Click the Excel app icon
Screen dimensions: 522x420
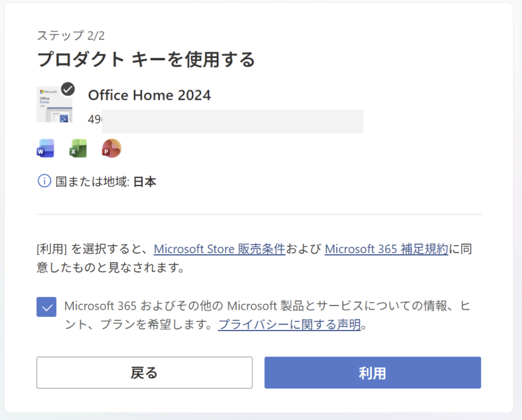(78, 149)
